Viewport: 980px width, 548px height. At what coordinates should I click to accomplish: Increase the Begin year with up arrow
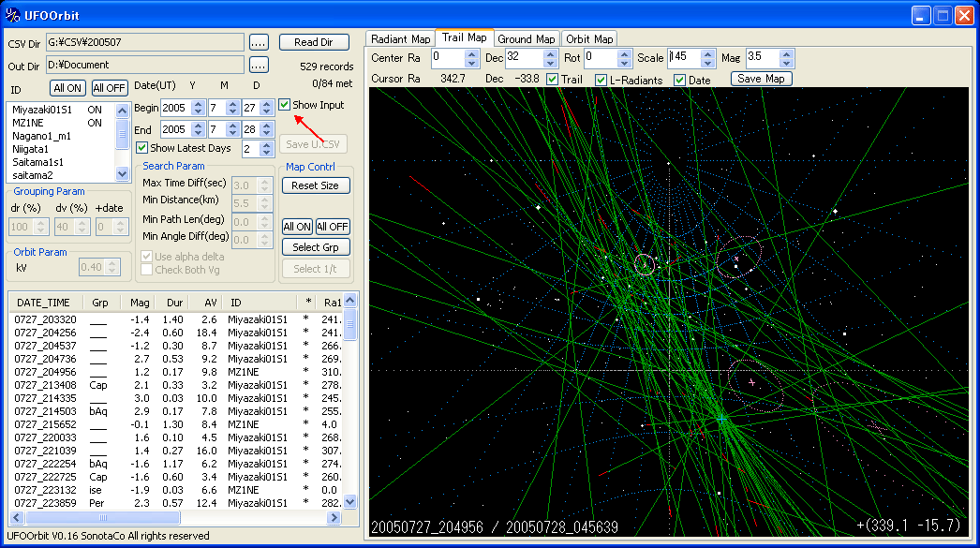click(198, 103)
